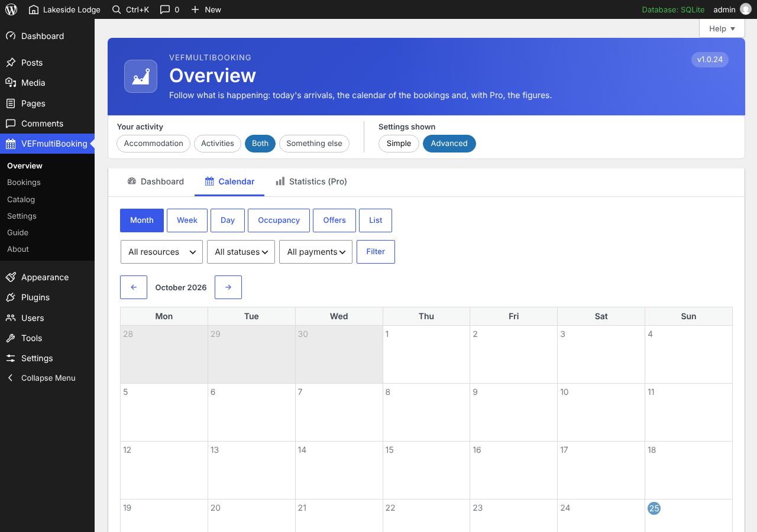Open Bookings in the sidebar submenu
757x532 pixels.
24,183
